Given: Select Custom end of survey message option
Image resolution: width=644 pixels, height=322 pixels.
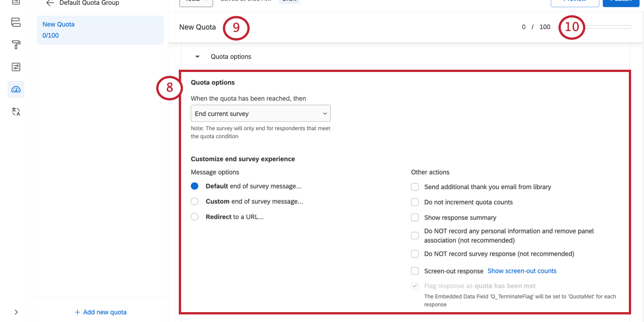Looking at the screenshot, I should [x=195, y=202].
